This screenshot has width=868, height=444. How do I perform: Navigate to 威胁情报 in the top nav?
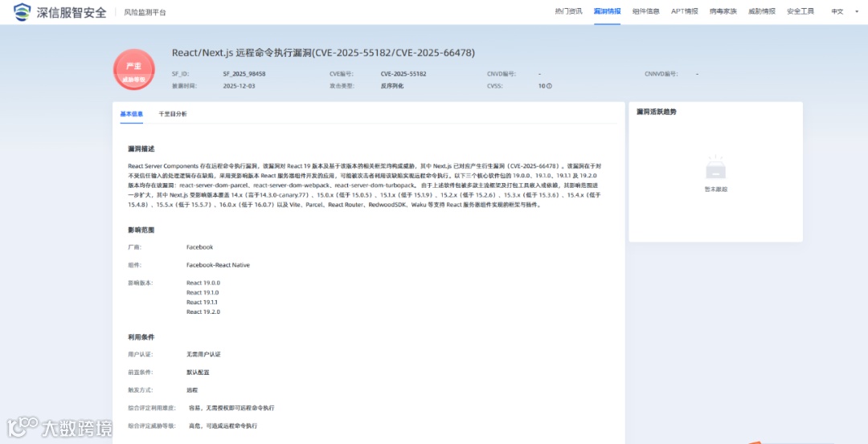click(762, 11)
